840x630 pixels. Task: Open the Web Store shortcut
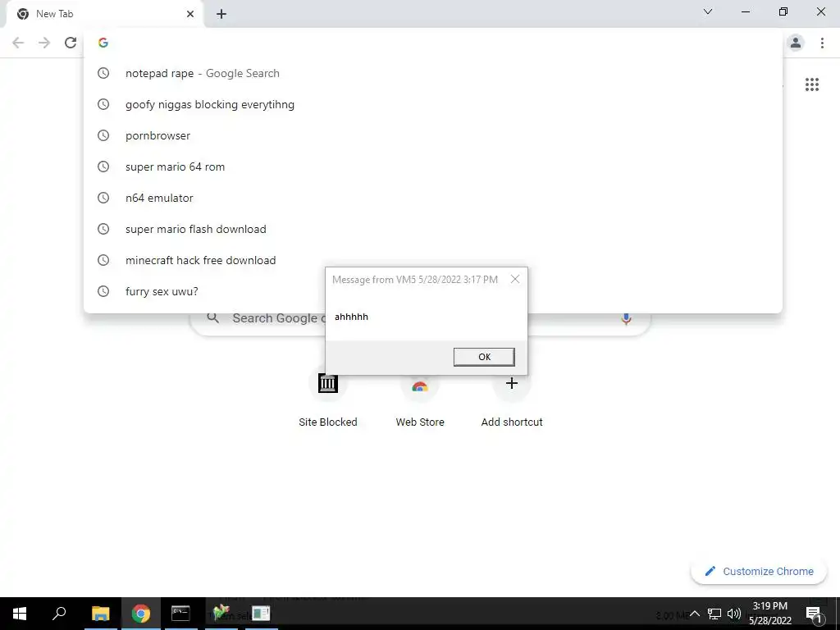point(420,399)
